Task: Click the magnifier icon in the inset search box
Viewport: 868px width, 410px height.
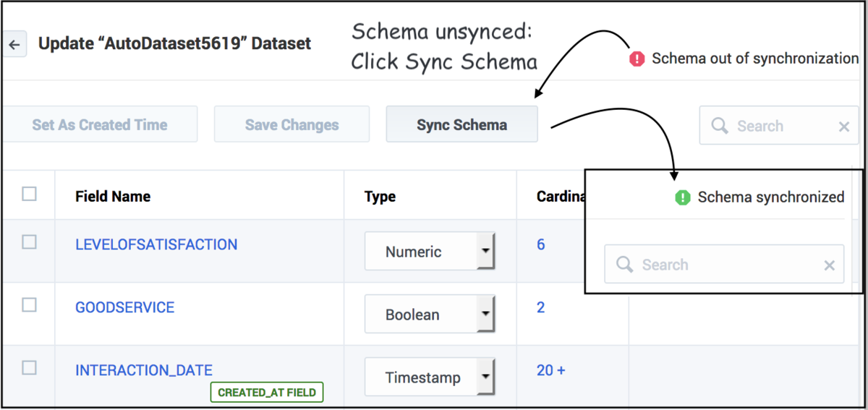Action: (625, 264)
